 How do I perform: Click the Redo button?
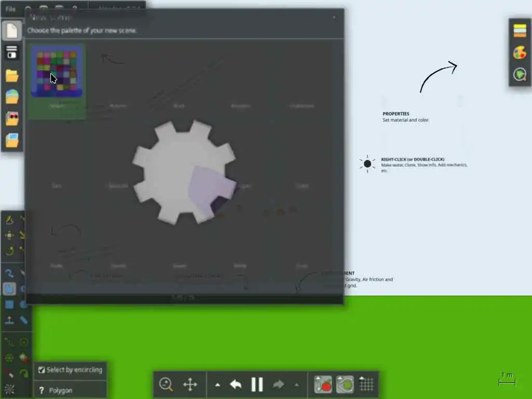[278, 384]
